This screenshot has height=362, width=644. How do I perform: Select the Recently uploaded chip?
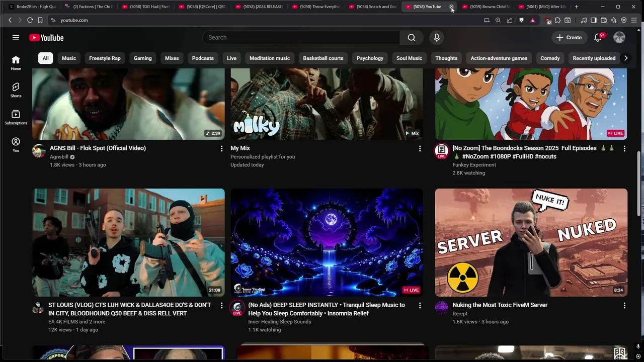594,58
